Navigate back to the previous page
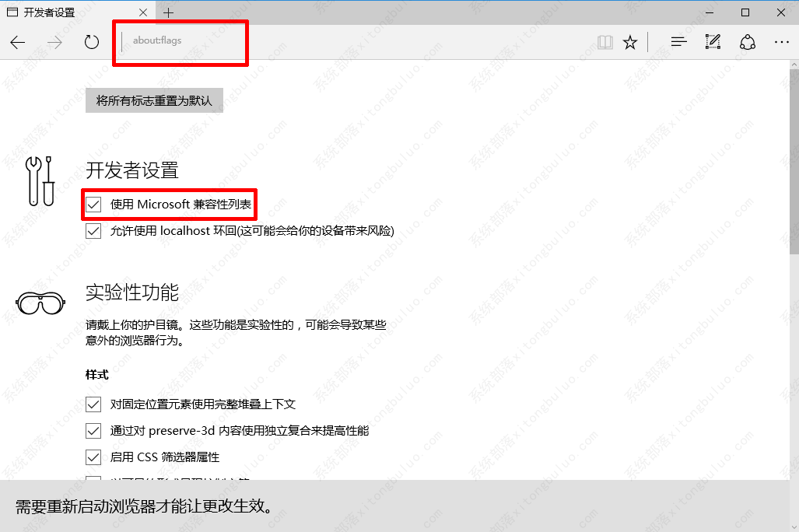This screenshot has height=532, width=799. click(17, 42)
